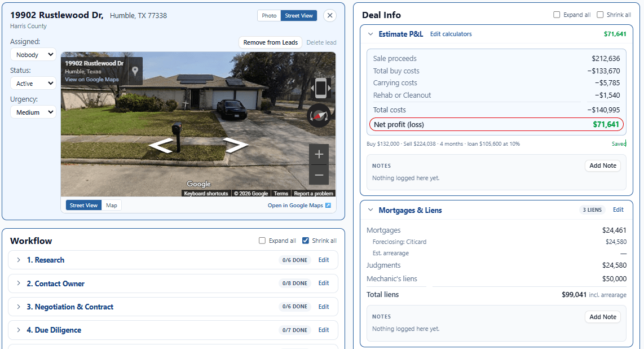
Task: Click the Buy $132,000 summary line
Action: pos(443,144)
